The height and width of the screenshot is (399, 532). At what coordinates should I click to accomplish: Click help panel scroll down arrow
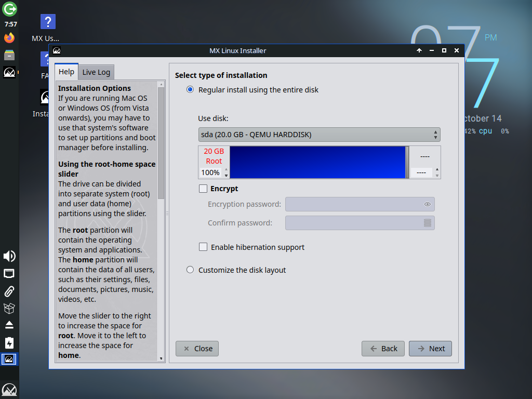click(x=161, y=358)
